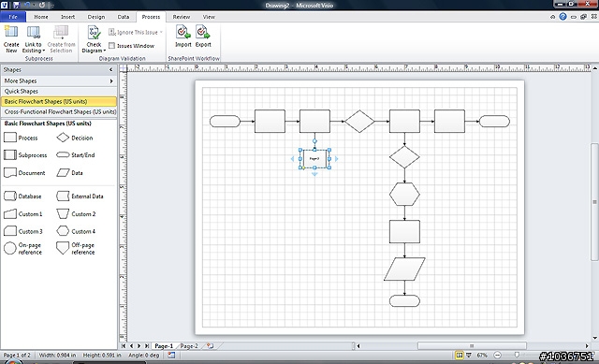This screenshot has width=599, height=364.
Task: Toggle full screen view button in status bar
Action: [x=460, y=356]
